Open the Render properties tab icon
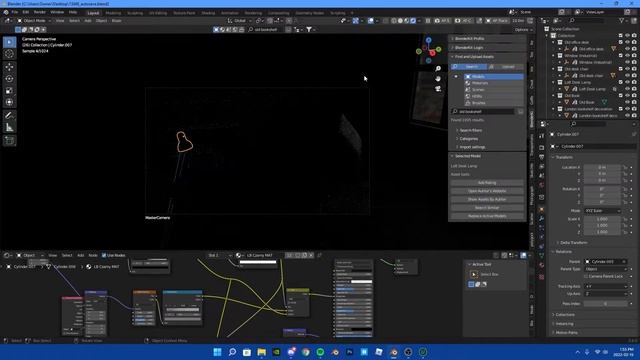Screen dimensions: 640x360 point(542,147)
